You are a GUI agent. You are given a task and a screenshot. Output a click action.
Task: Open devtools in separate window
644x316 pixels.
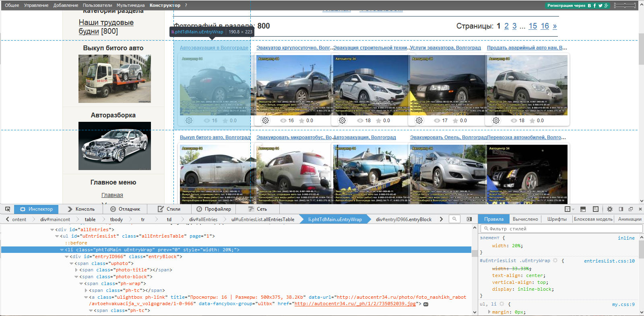click(x=631, y=209)
